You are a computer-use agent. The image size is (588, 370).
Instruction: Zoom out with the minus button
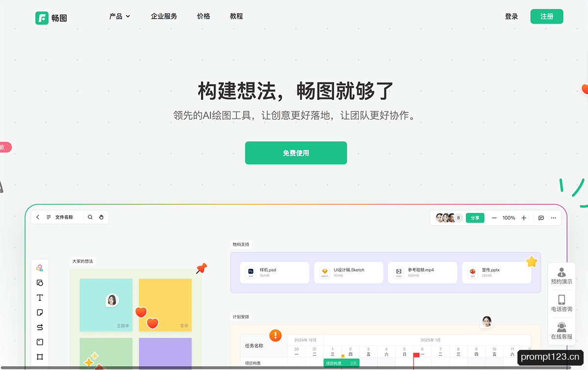(x=494, y=218)
